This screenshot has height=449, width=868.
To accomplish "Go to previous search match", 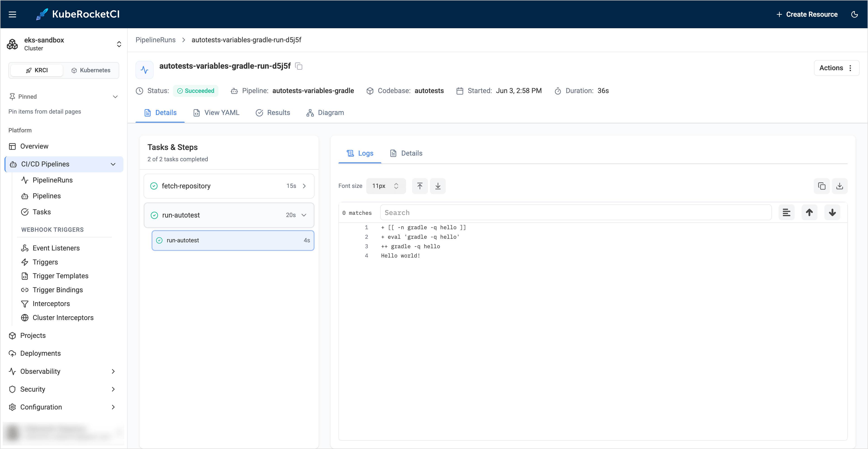I will tap(809, 212).
